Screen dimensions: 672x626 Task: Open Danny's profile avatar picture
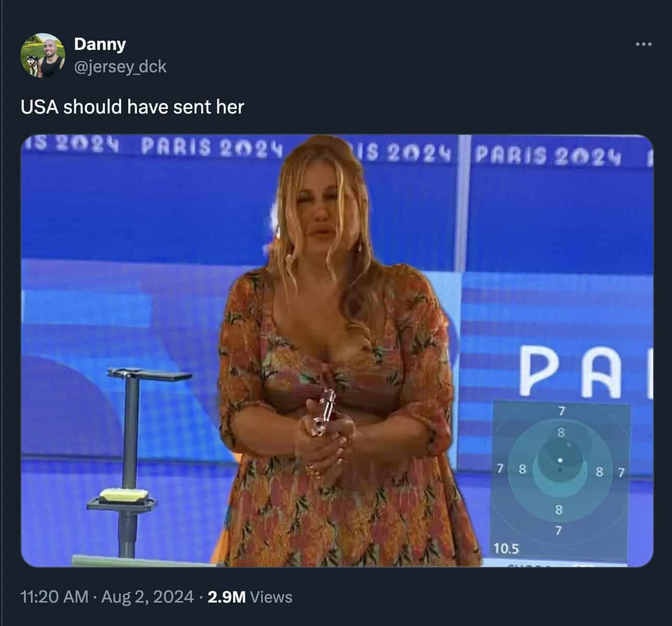[x=43, y=55]
